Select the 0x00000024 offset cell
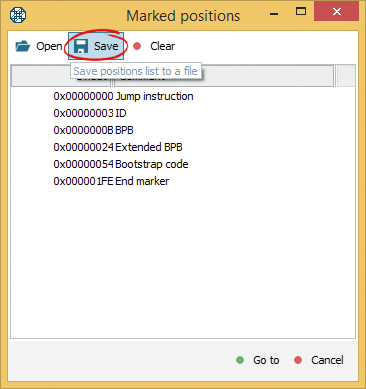The height and width of the screenshot is (389, 366). click(83, 147)
